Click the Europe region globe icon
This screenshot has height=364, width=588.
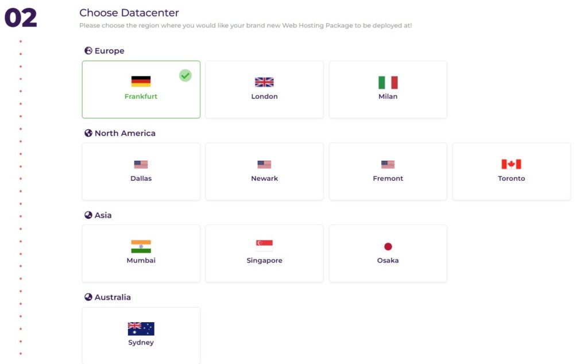(x=88, y=51)
